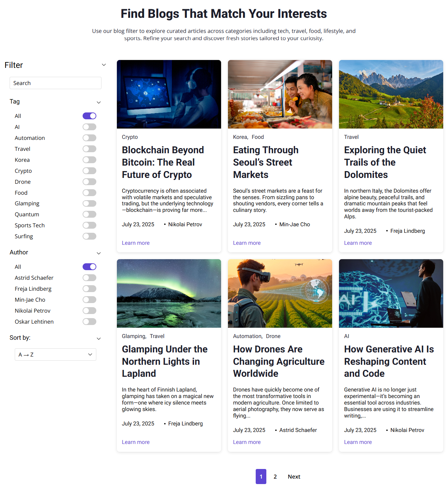Open the A → Z sort dropdown

tap(56, 354)
